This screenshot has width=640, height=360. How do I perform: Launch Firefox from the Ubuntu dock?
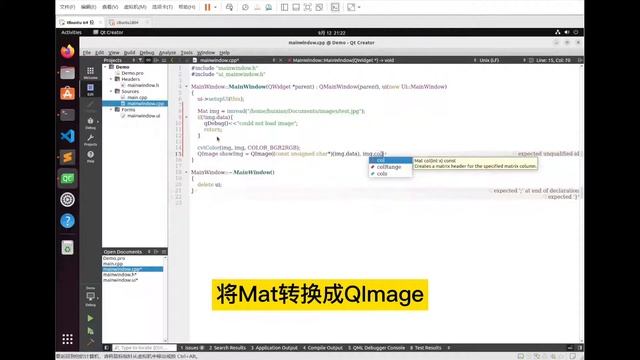(x=67, y=51)
